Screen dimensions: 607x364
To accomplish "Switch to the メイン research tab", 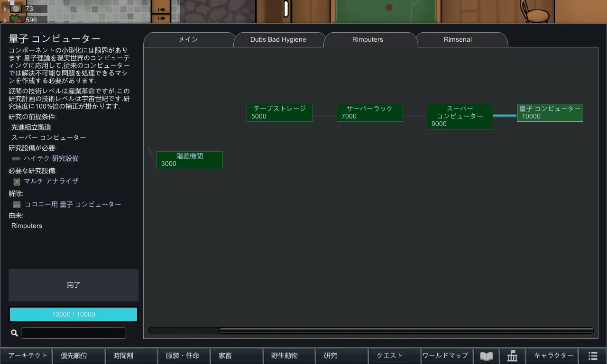I will click(x=188, y=40).
